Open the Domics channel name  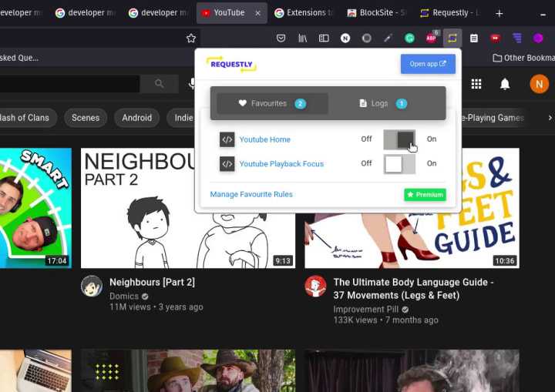point(124,297)
